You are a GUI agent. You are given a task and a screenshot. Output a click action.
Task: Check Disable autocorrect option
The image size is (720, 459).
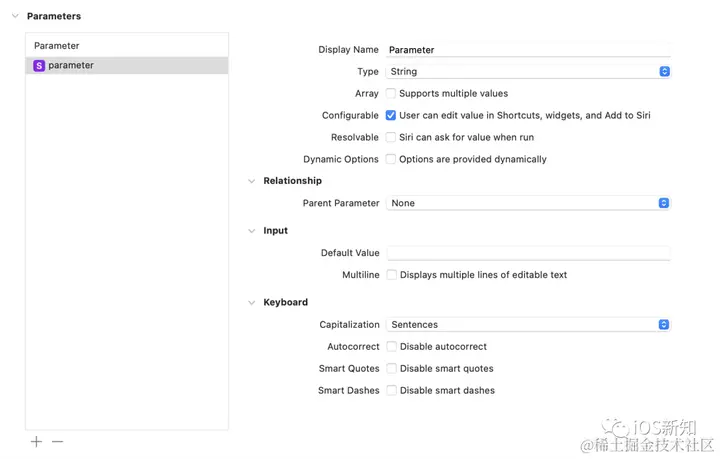pos(392,347)
